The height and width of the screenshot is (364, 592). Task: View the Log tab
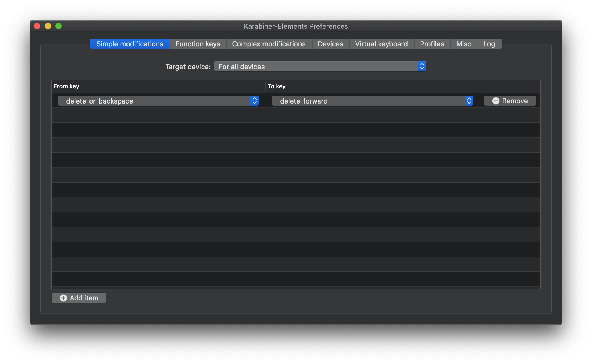tap(489, 44)
